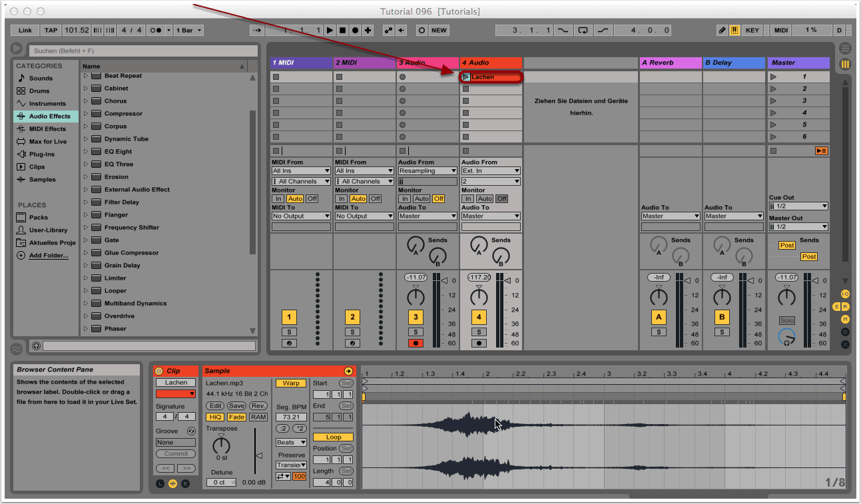This screenshot has height=504, width=861.
Task: Select the MIDI Effects category
Action: tap(47, 129)
